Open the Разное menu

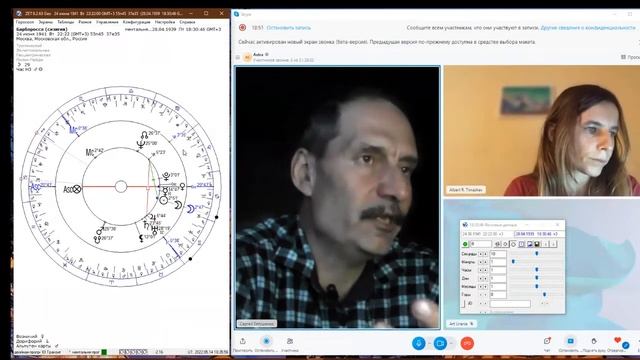[85, 22]
